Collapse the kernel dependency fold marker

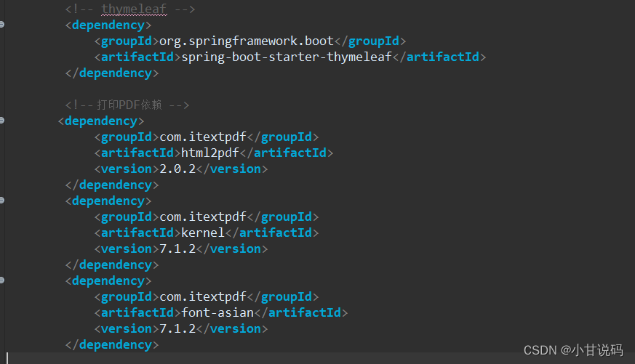pos(2,201)
